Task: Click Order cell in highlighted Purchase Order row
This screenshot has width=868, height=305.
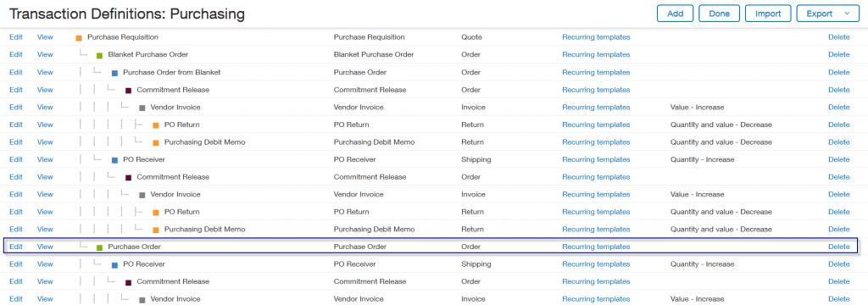Action: 470,247
